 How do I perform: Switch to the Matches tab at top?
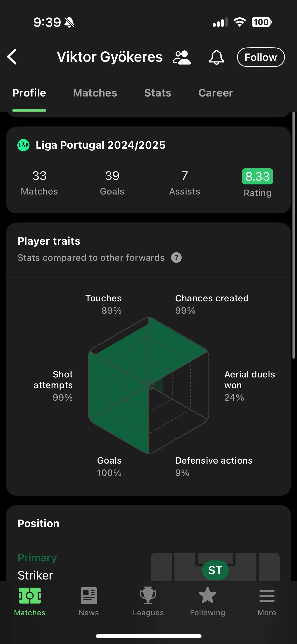[95, 93]
